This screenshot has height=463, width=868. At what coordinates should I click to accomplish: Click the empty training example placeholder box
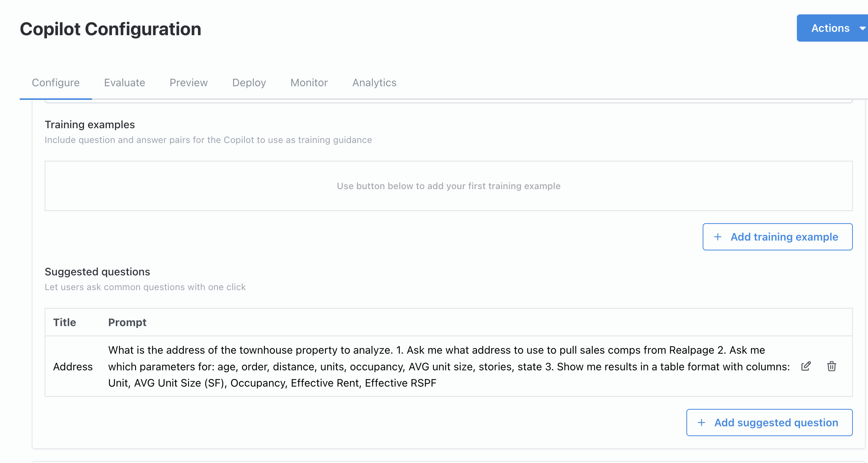[448, 186]
